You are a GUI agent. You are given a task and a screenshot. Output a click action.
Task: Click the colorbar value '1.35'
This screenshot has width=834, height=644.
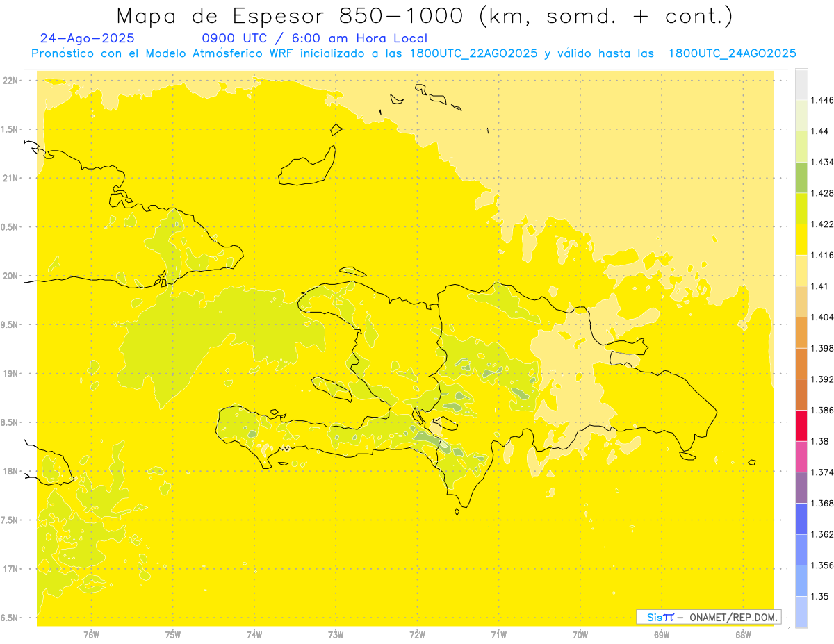coord(821,596)
